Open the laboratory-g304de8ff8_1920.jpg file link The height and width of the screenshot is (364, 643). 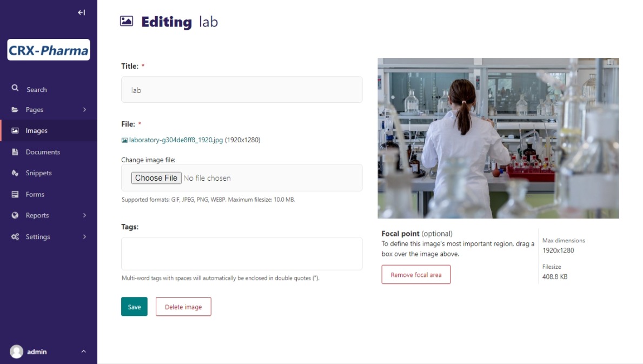(176, 140)
